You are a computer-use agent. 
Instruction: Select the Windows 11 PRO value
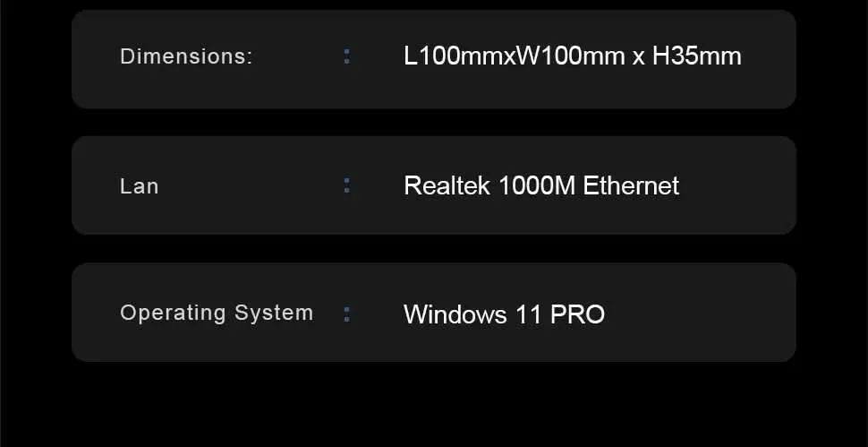(x=504, y=314)
